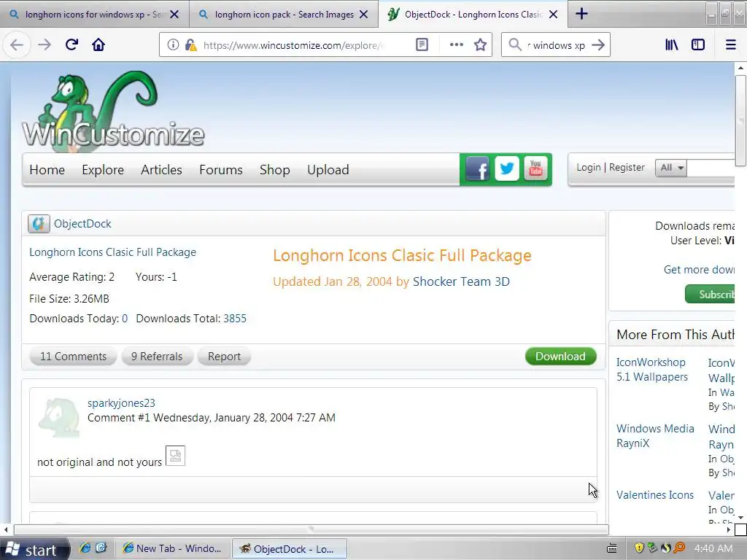Click the keyboard tray icon
Screen dimensions: 747x560
pyautogui.click(x=612, y=548)
